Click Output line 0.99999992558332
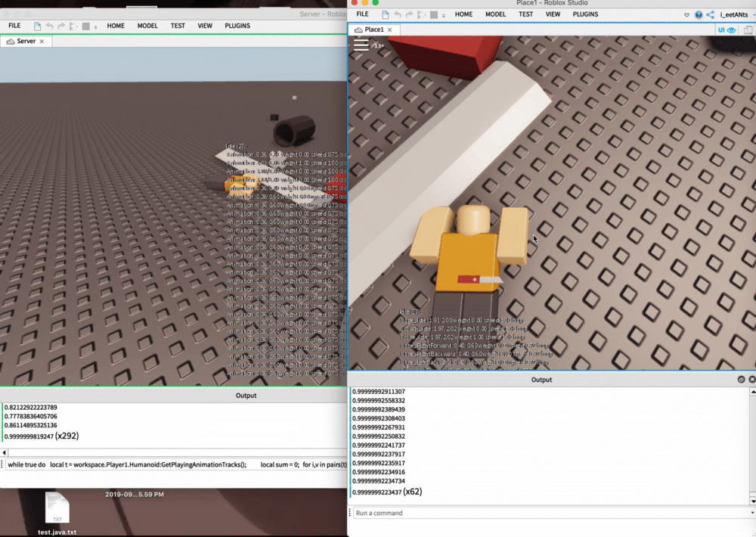 pos(379,400)
